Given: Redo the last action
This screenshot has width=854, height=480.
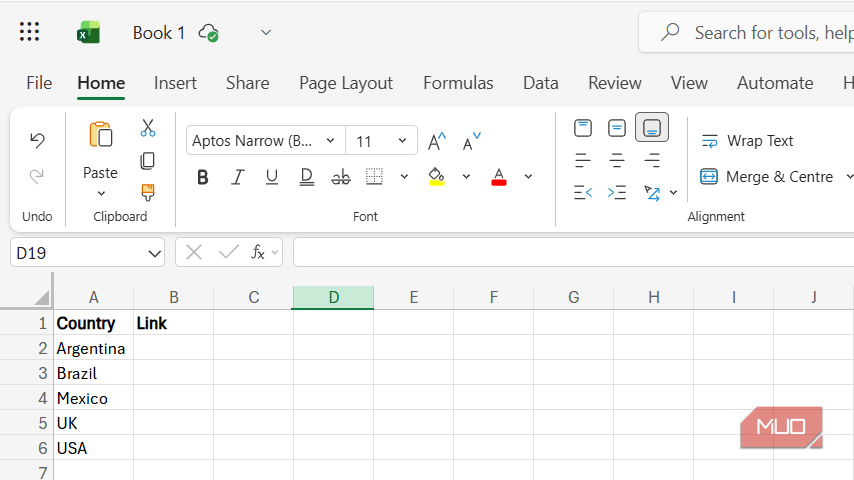Looking at the screenshot, I should 37,176.
